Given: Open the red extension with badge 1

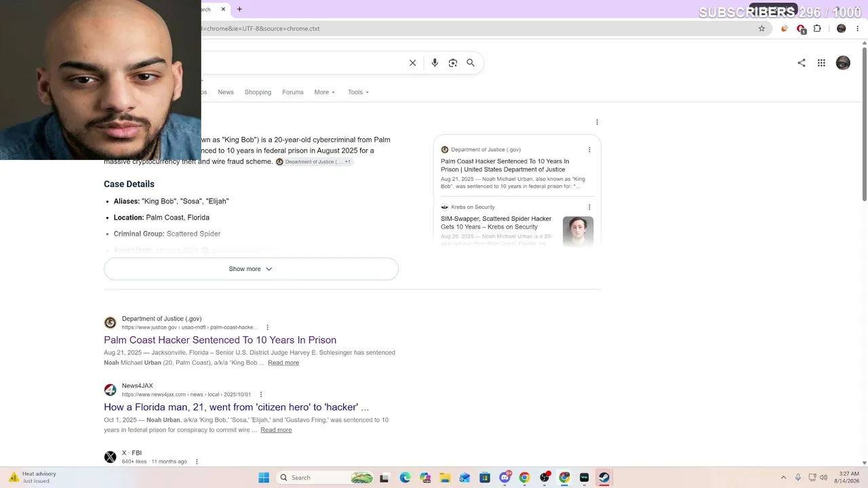Looking at the screenshot, I should pos(801,28).
